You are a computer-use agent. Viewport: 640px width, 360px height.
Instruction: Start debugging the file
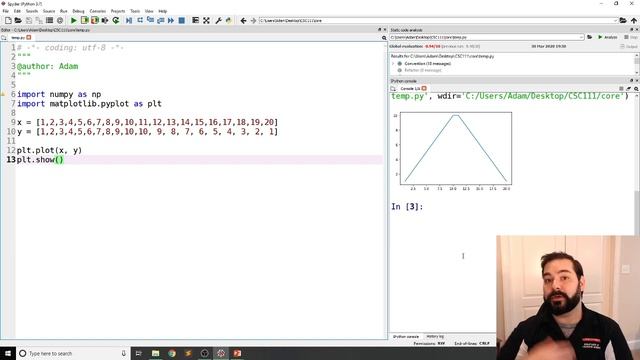click(x=129, y=20)
